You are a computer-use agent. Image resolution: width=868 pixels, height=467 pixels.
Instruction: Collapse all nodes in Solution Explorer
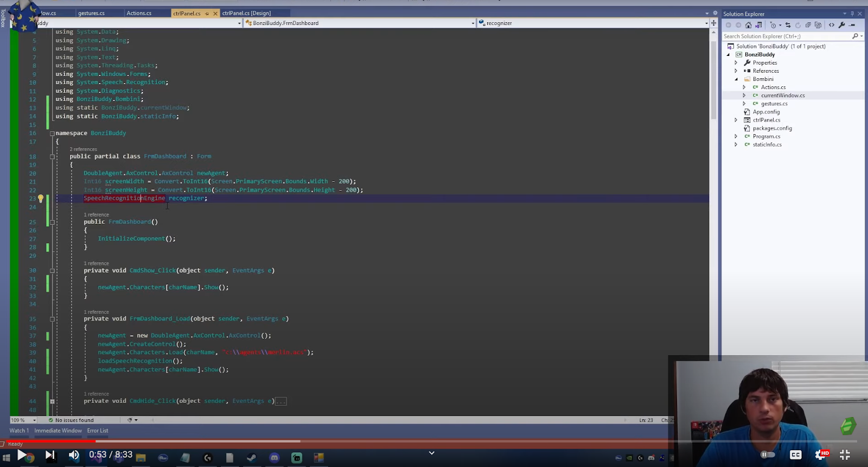click(x=808, y=25)
